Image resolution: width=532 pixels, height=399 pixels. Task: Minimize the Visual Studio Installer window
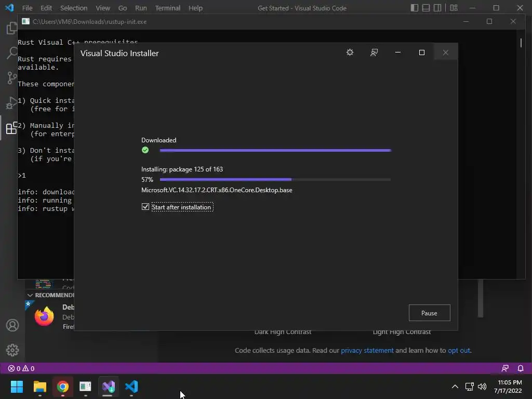398,52
